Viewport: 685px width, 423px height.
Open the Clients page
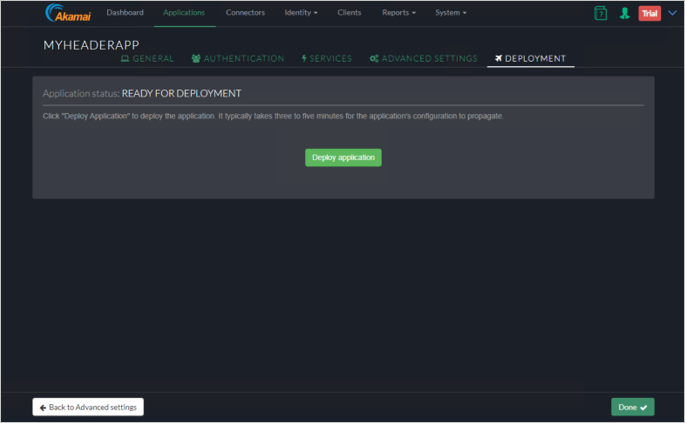[349, 13]
